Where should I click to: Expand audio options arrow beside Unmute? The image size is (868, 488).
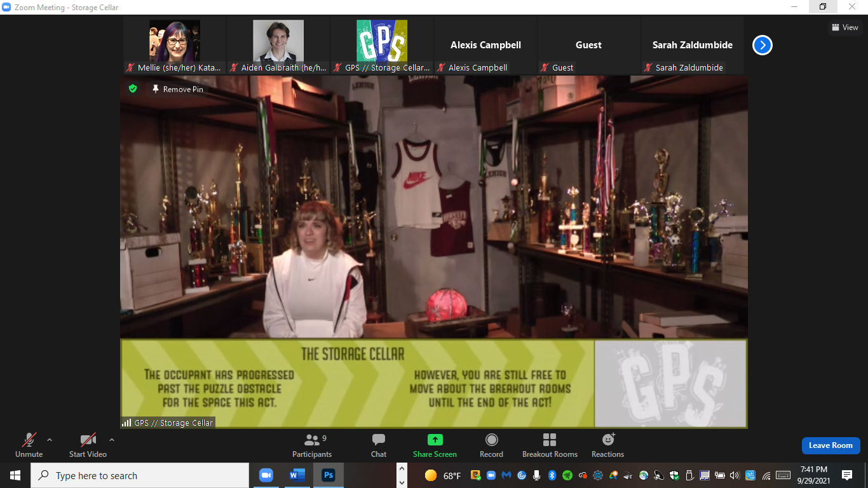[50, 440]
